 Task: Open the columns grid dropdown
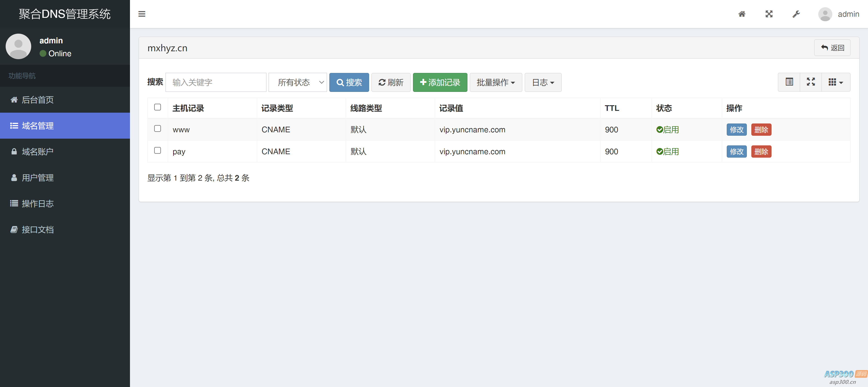pyautogui.click(x=836, y=82)
